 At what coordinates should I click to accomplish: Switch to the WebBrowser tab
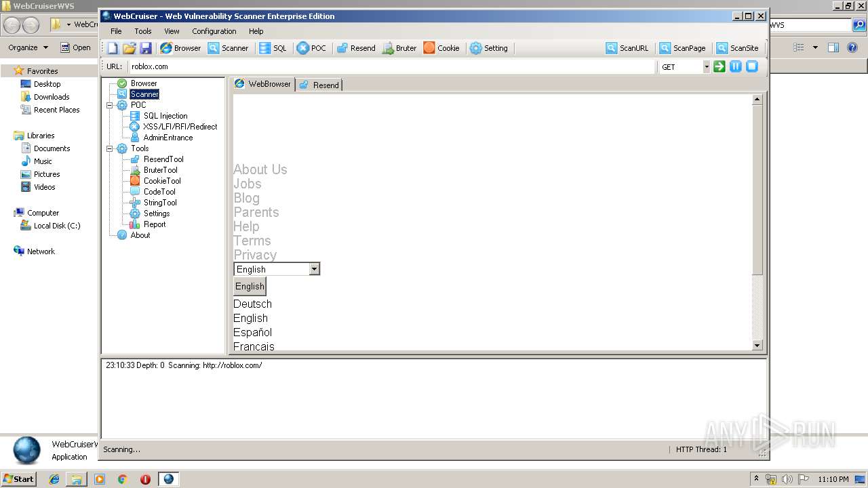tap(263, 84)
